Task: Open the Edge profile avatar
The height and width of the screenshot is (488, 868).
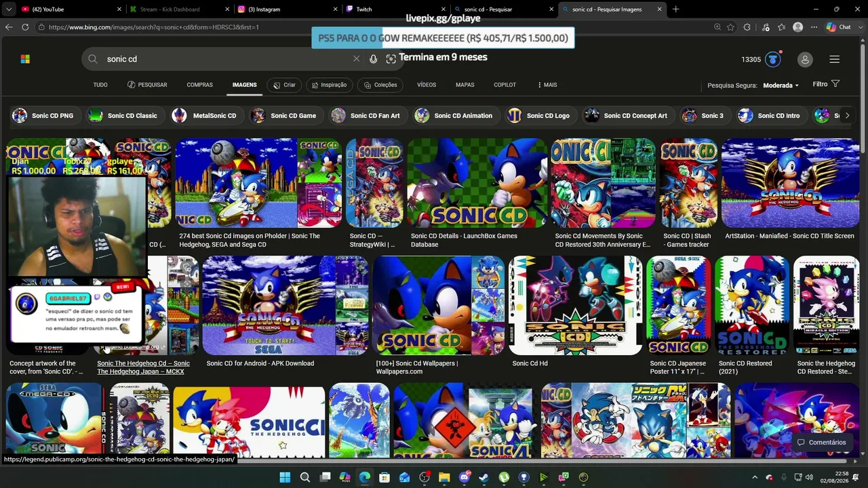Action: click(x=798, y=27)
